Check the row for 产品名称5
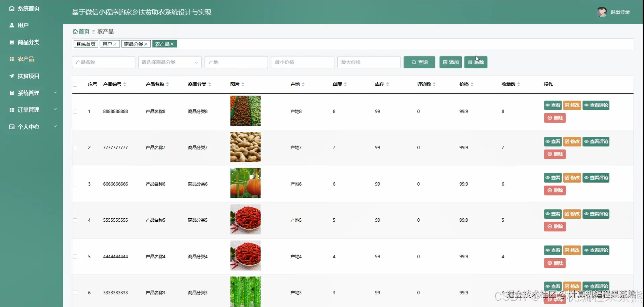Screen dimensions: 644x307 [x=75, y=220]
